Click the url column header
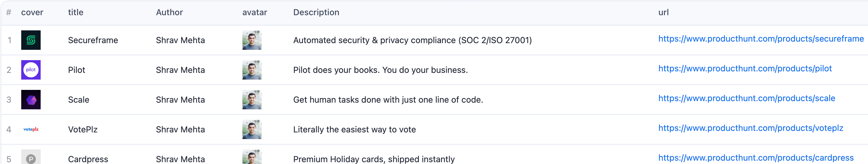868x164 pixels. [664, 12]
